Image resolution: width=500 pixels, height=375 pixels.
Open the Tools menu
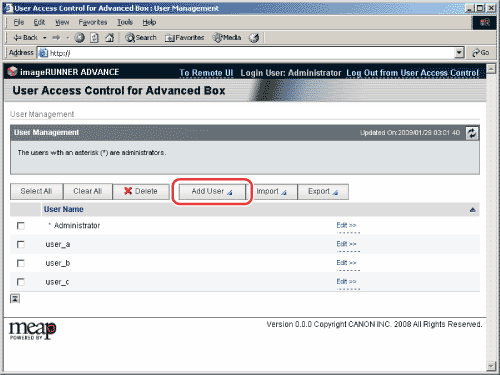coord(125,22)
